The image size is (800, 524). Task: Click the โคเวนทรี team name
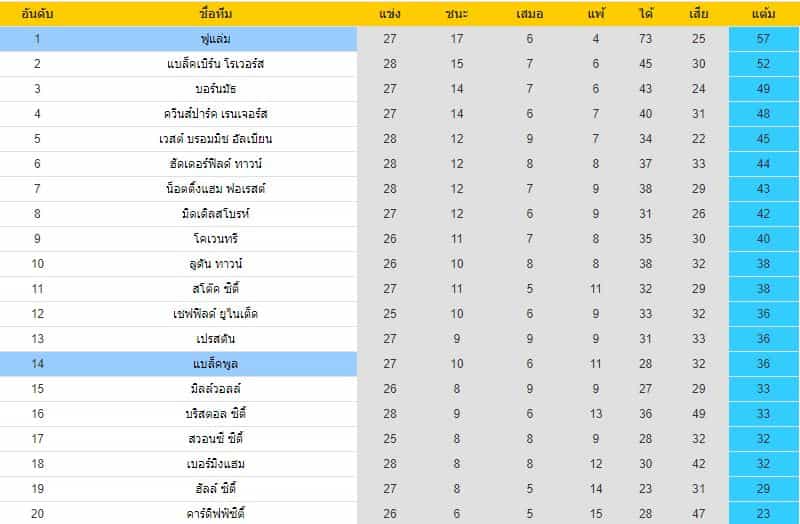point(215,239)
